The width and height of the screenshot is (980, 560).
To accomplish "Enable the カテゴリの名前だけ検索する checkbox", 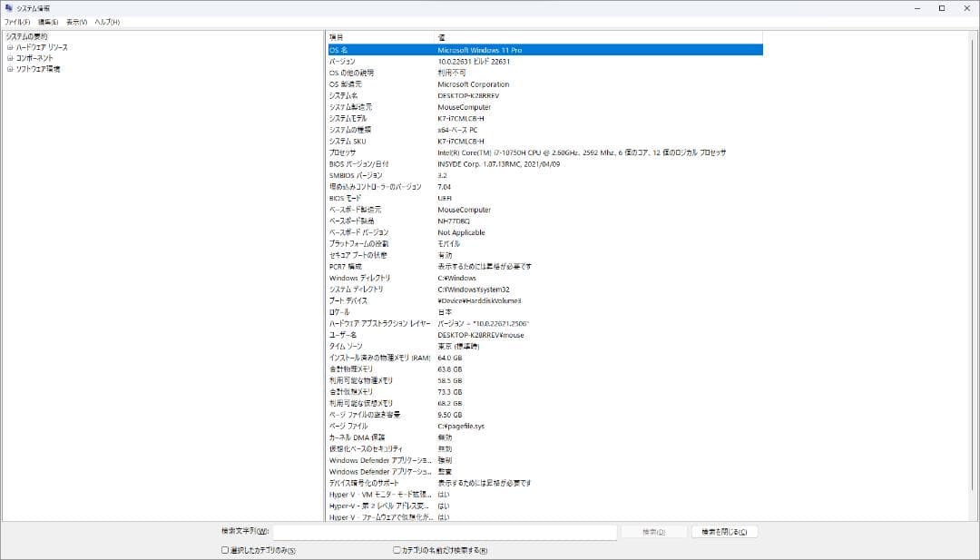I will 396,551.
